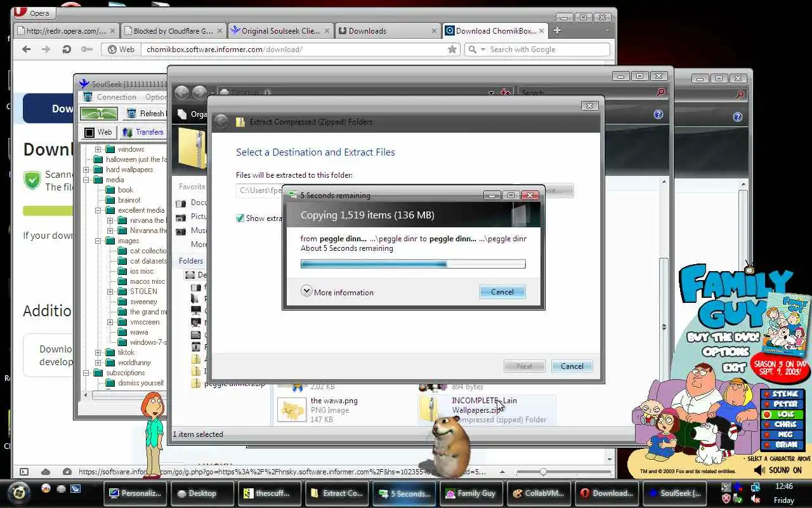Image resolution: width=812 pixels, height=508 pixels.
Task: Click the Windows Start orb
Action: (x=18, y=493)
